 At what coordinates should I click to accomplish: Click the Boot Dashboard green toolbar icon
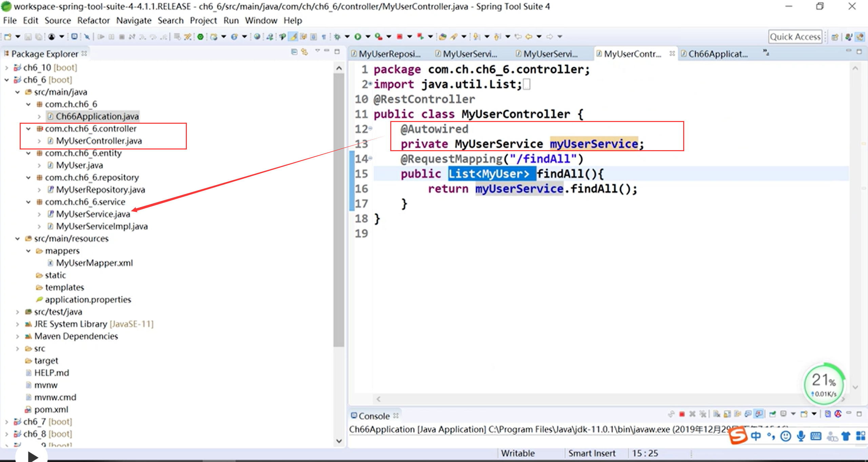tap(200, 37)
